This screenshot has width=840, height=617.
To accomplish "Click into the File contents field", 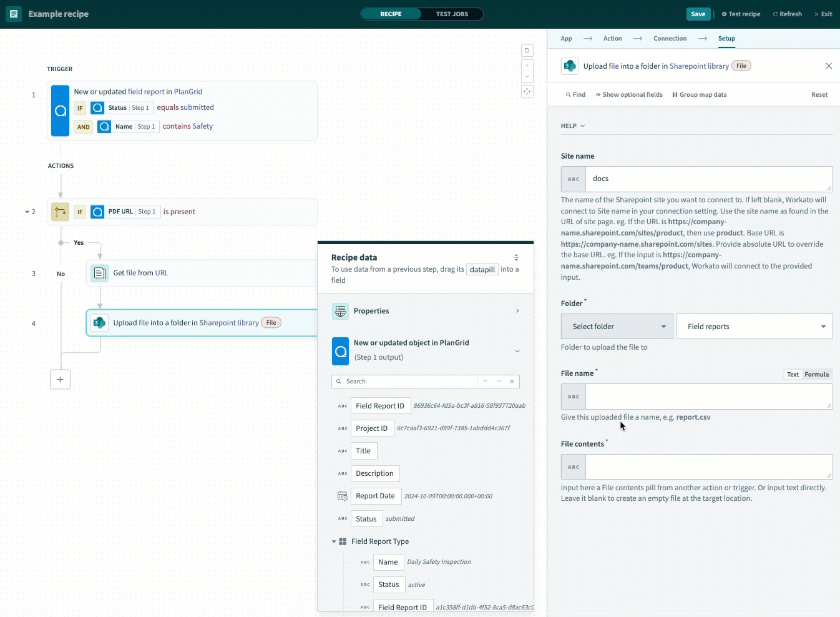I will (708, 467).
